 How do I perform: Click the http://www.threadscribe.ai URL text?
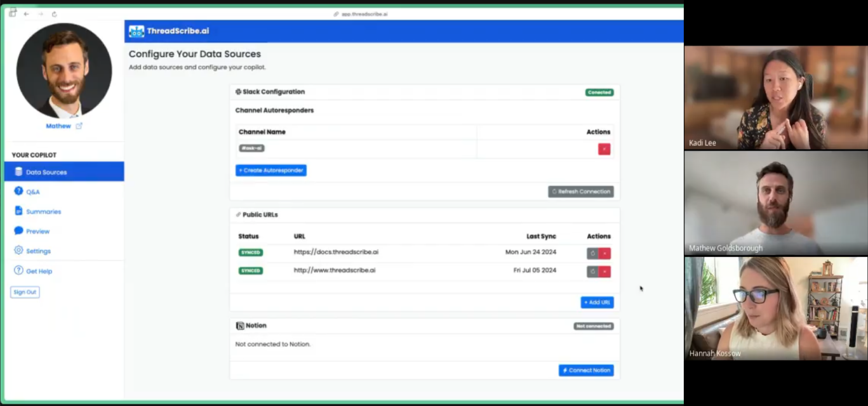pyautogui.click(x=335, y=270)
